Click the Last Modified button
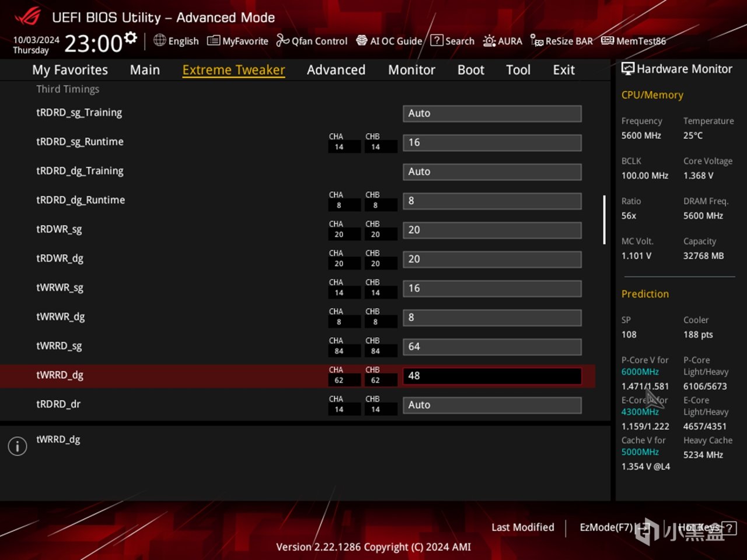The width and height of the screenshot is (747, 560). [x=523, y=527]
